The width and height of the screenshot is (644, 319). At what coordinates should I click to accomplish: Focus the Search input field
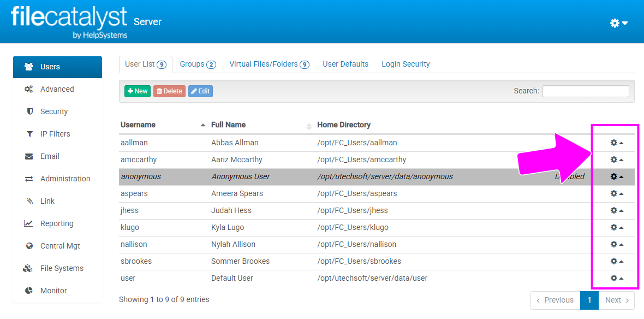pyautogui.click(x=586, y=91)
